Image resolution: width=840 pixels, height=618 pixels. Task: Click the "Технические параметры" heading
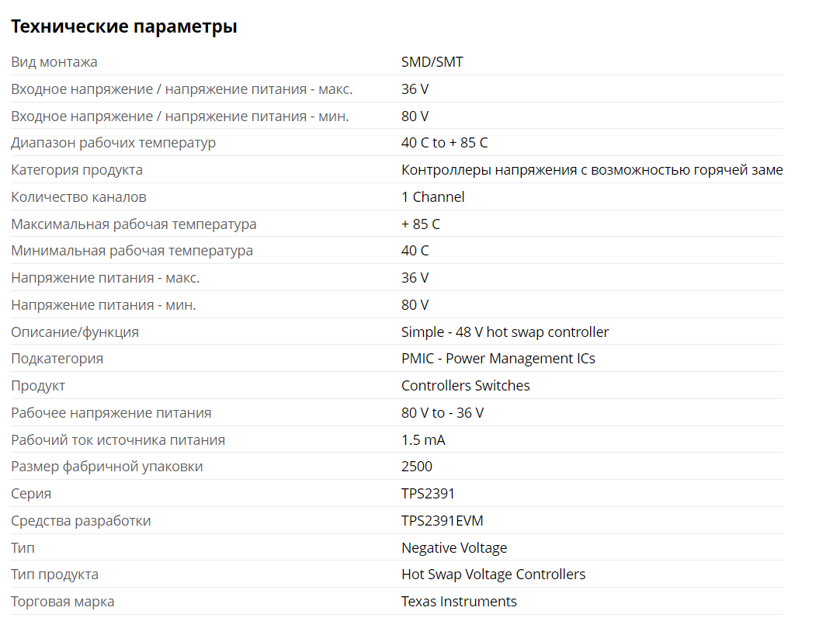click(x=123, y=26)
